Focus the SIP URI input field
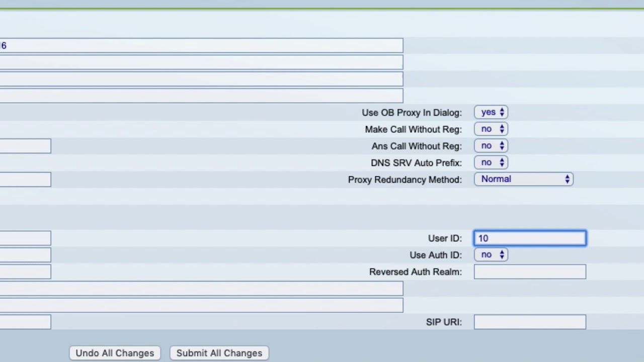Viewport: 644px width, 362px height. tap(530, 322)
